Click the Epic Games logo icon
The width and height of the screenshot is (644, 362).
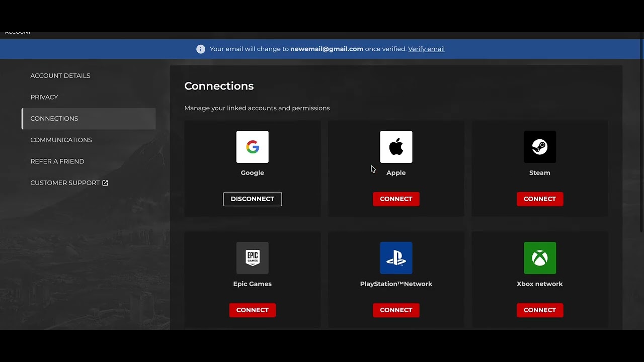pyautogui.click(x=252, y=258)
